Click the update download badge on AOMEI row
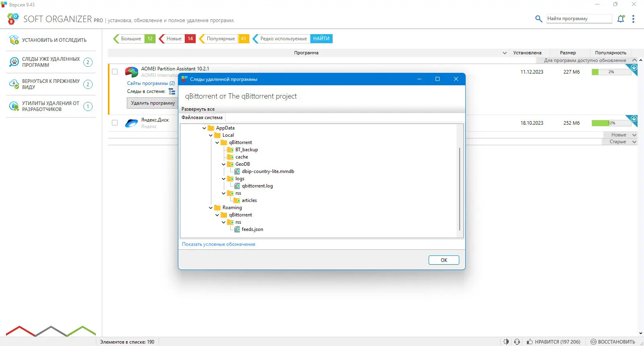644x346 pixels. tap(634, 68)
